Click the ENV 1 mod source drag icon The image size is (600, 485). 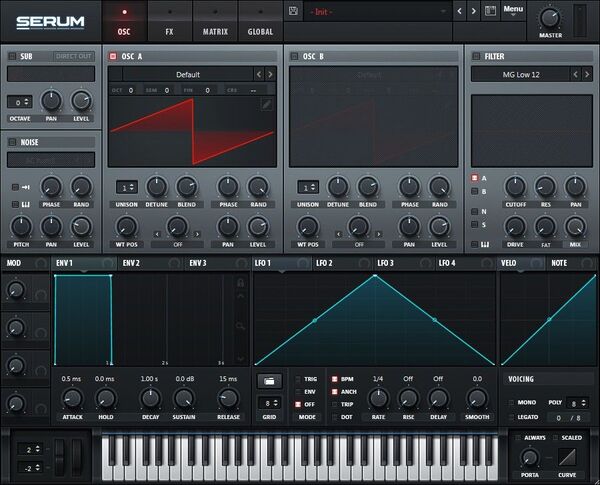coord(108,263)
